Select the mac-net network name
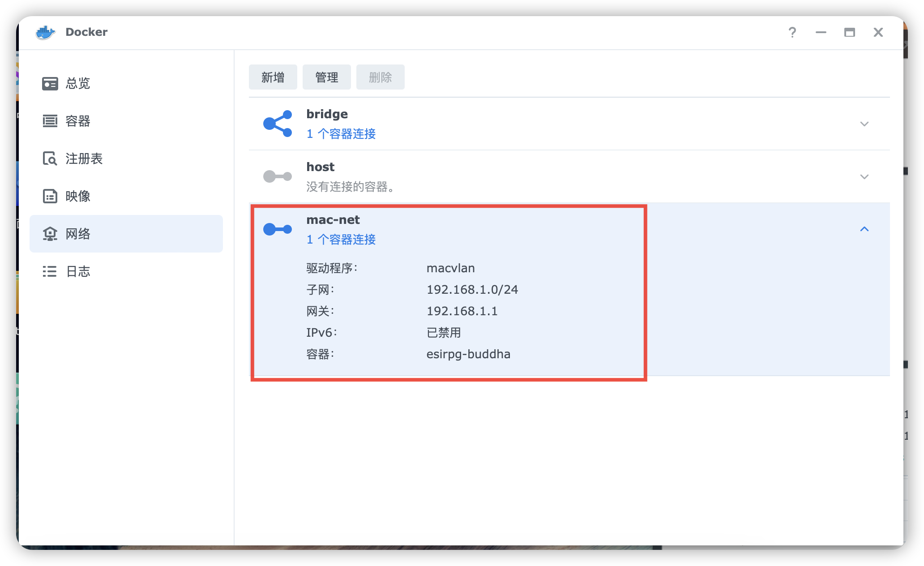The height and width of the screenshot is (566, 924). click(x=333, y=220)
